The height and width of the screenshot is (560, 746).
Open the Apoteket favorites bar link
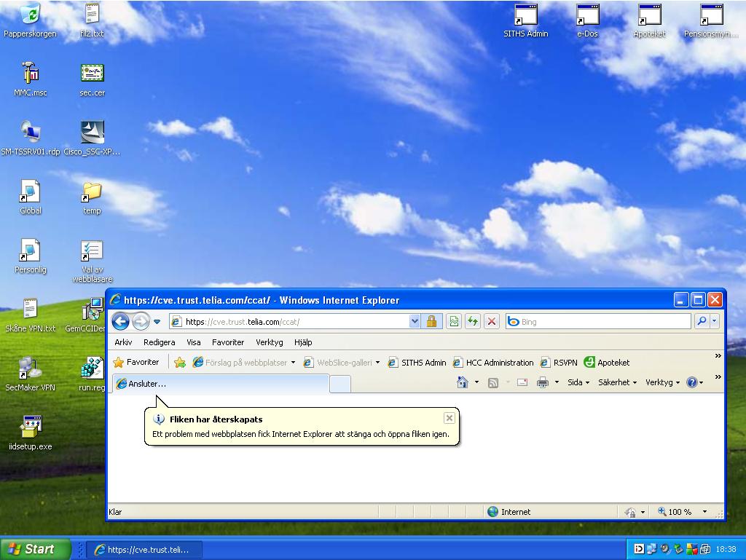click(607, 363)
